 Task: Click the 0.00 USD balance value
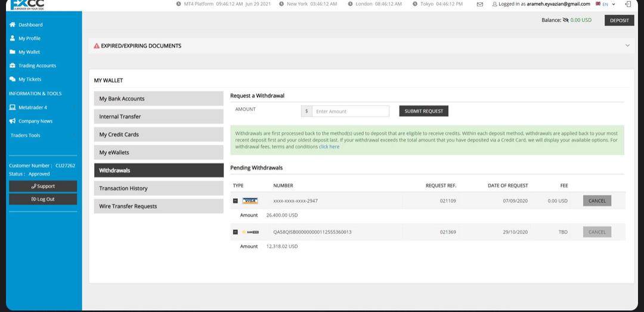581,20
